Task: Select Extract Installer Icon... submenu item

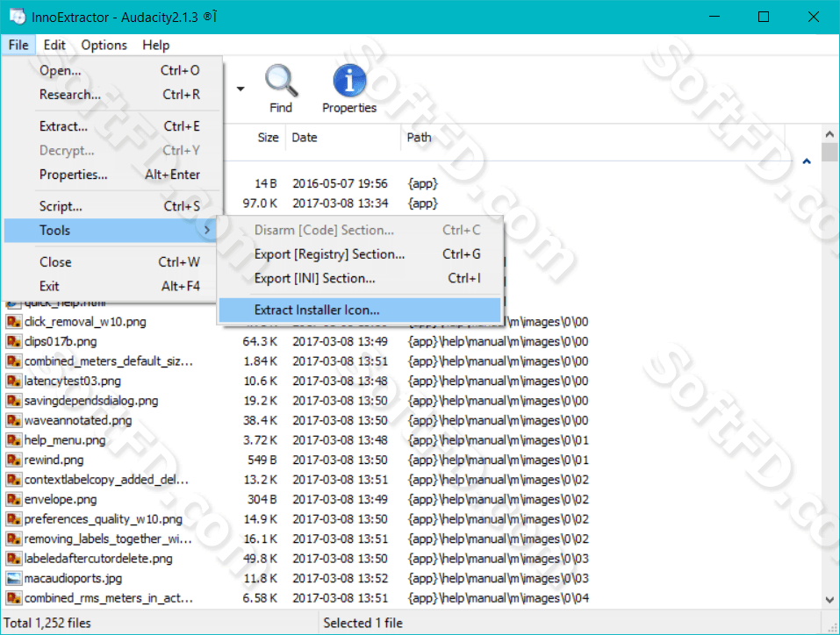Action: (360, 310)
